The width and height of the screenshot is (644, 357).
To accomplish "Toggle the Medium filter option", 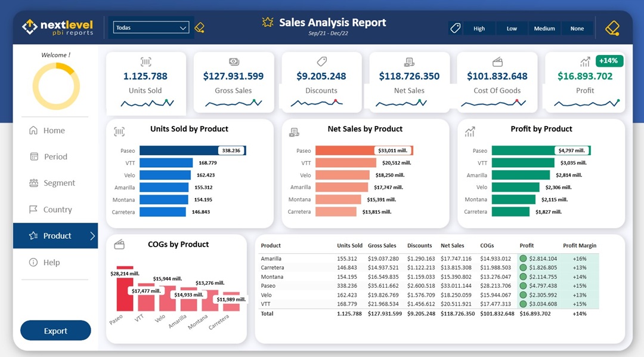I will [544, 29].
